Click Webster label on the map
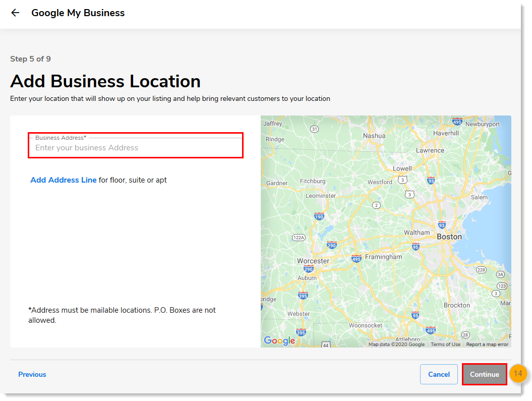 [299, 314]
